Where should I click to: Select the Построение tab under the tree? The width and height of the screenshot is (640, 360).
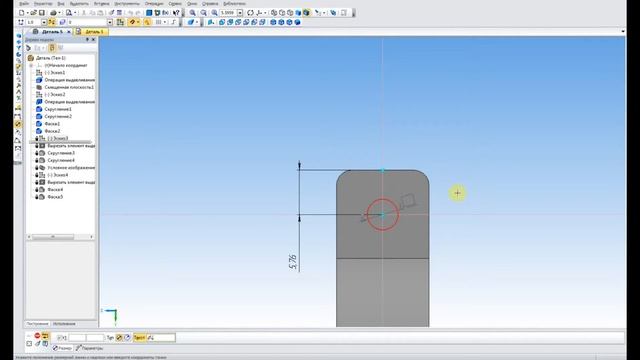(38, 324)
